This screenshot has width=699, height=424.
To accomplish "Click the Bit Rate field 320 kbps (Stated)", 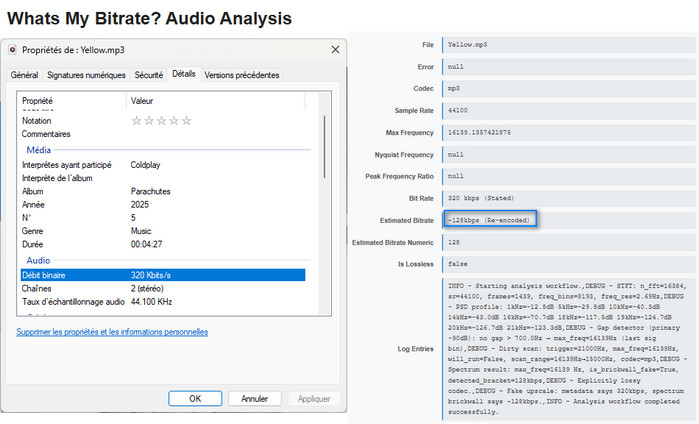I will point(568,198).
